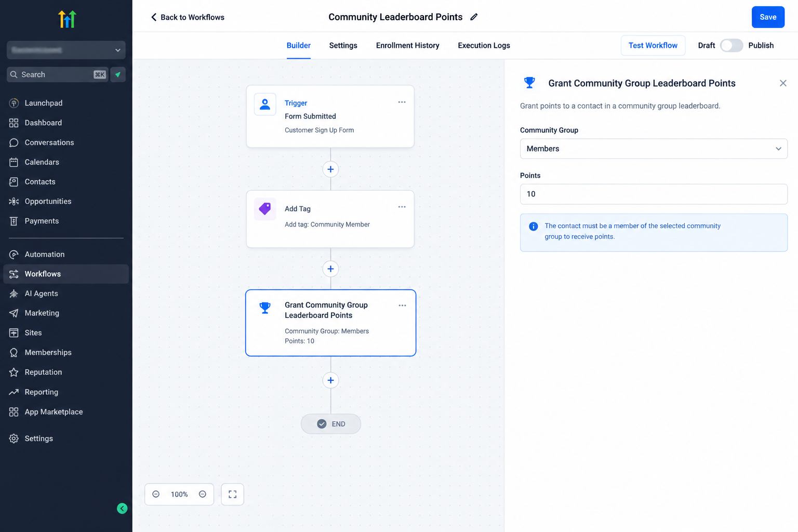Screen dimensions: 798x532
Task: Click the trophy icon on the leaderboard card
Action: click(x=265, y=308)
